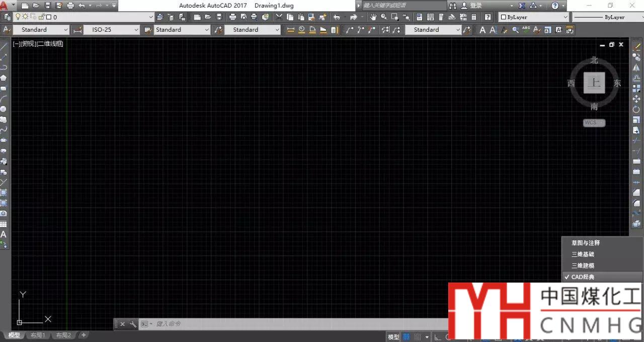The width and height of the screenshot is (644, 342).
Task: Click the WCS coordinate system button
Action: (x=594, y=122)
